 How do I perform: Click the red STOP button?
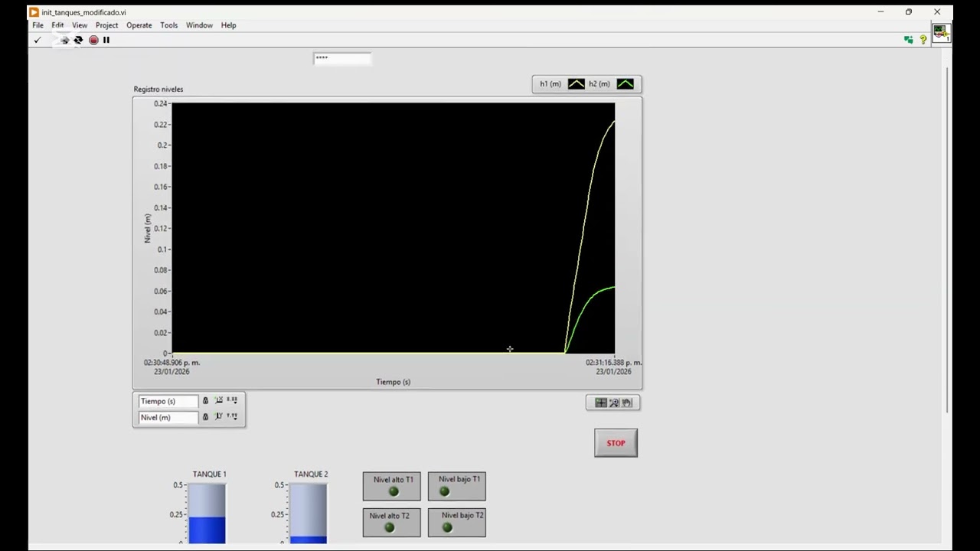click(x=616, y=443)
